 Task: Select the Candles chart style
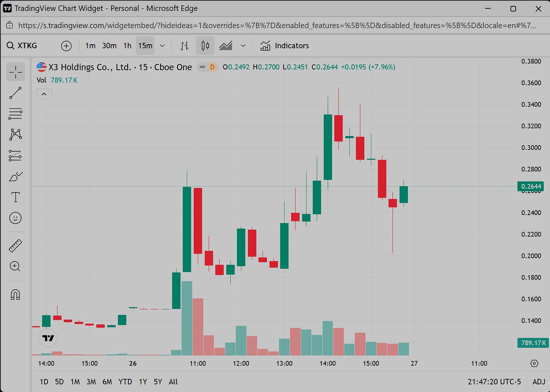pyautogui.click(x=205, y=46)
